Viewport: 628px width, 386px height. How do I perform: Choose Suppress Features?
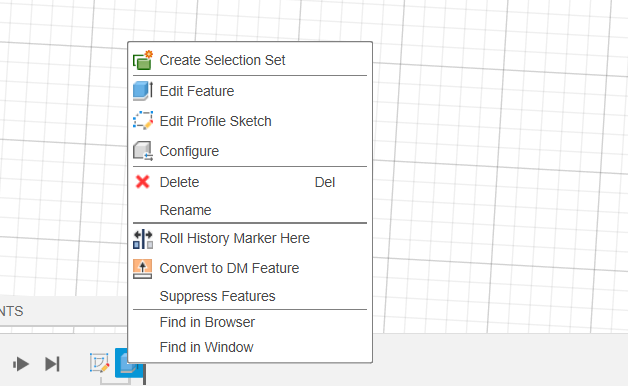click(x=250, y=296)
